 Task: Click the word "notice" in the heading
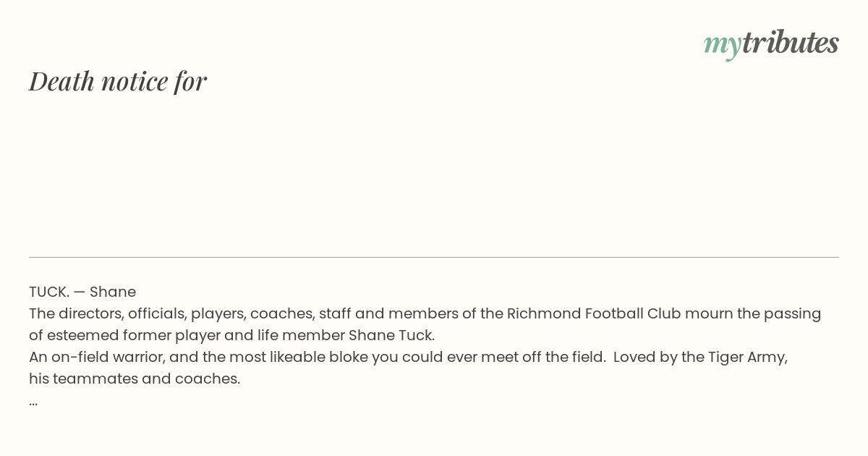[x=135, y=81]
